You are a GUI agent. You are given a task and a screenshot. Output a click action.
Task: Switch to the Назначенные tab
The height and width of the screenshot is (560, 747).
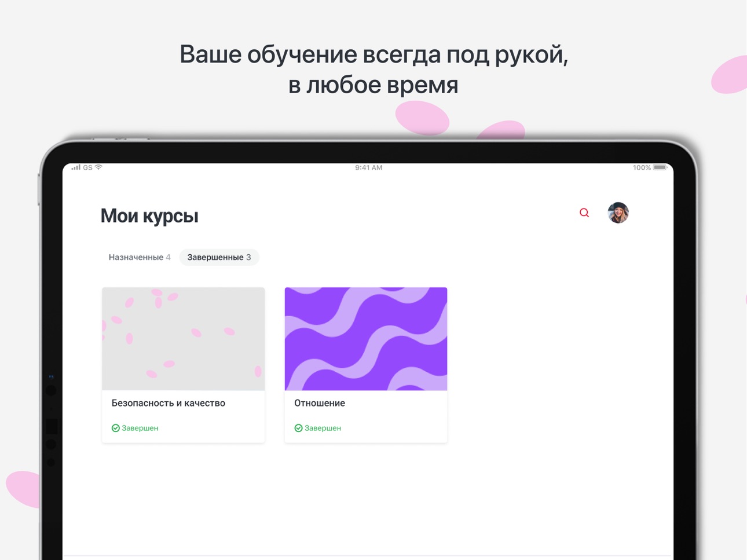click(140, 257)
